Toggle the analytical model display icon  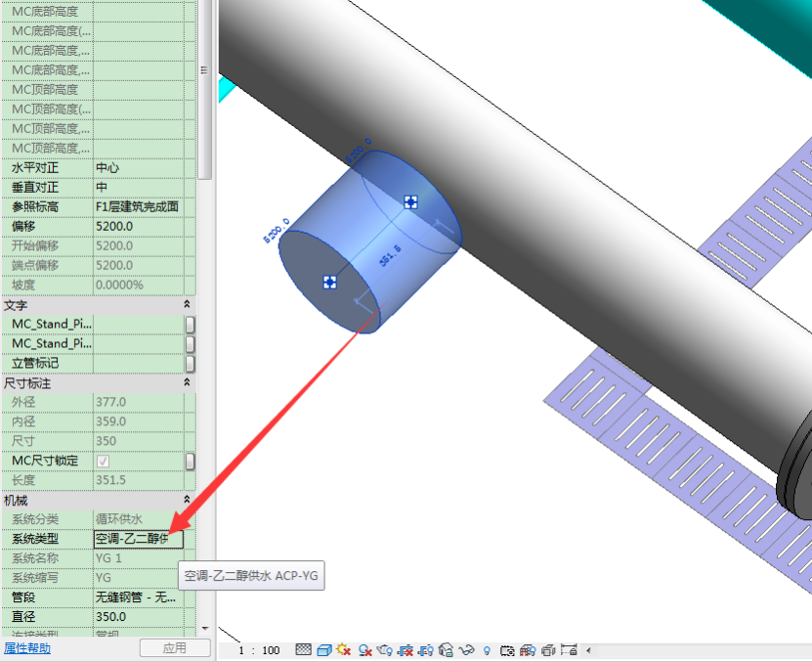(x=528, y=649)
